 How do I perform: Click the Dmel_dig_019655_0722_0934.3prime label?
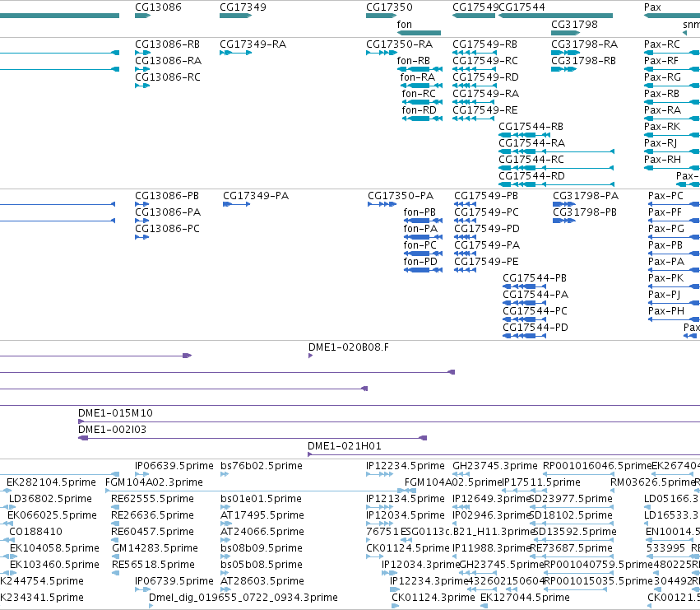click(x=243, y=598)
